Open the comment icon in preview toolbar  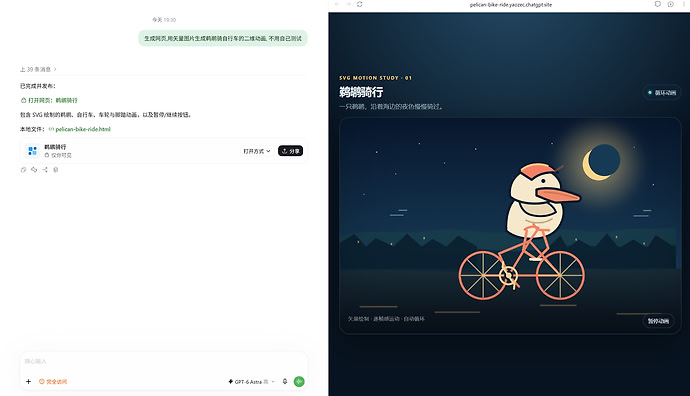tap(657, 4)
